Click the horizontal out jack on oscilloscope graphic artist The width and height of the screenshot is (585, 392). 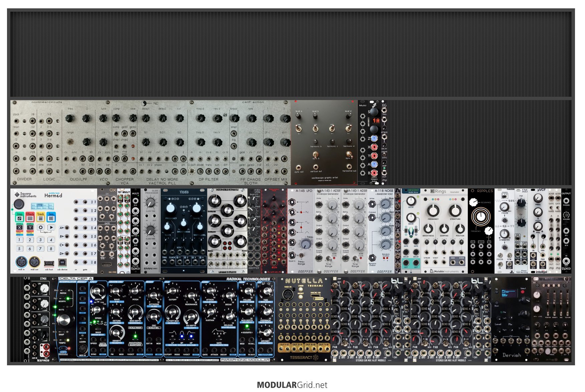[x=349, y=166]
